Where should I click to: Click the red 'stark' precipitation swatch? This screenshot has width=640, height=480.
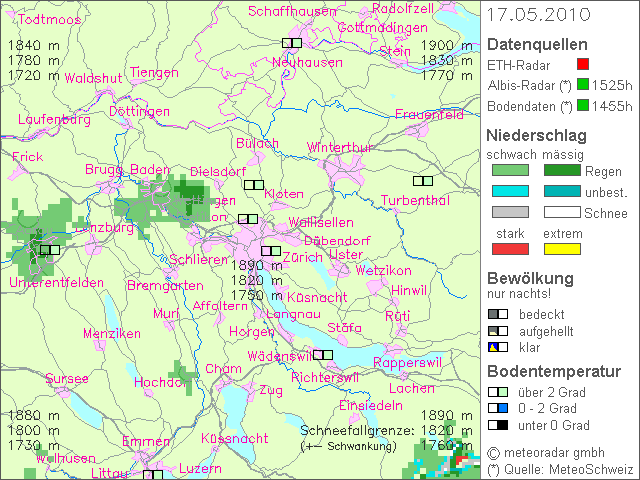click(x=510, y=249)
